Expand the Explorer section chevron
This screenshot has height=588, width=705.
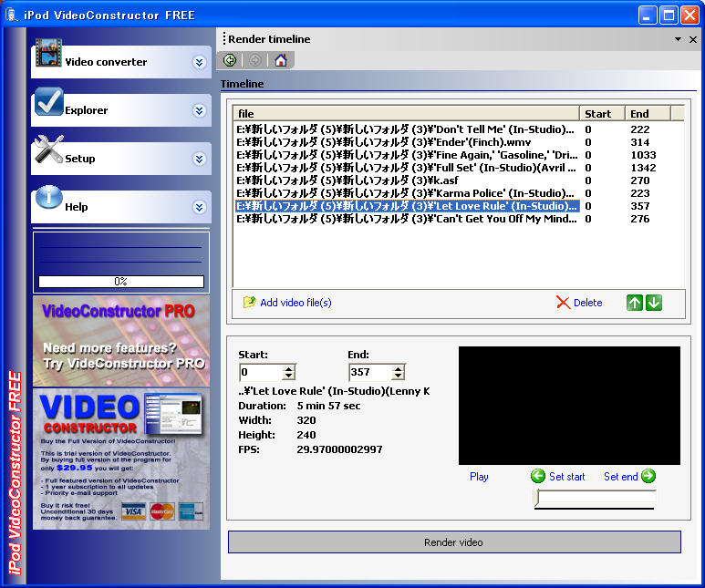199,110
